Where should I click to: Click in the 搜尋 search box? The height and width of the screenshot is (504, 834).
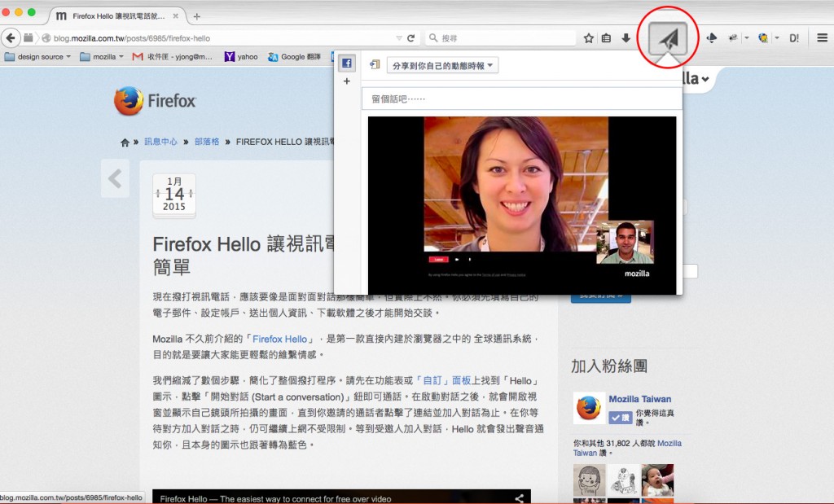tap(501, 38)
